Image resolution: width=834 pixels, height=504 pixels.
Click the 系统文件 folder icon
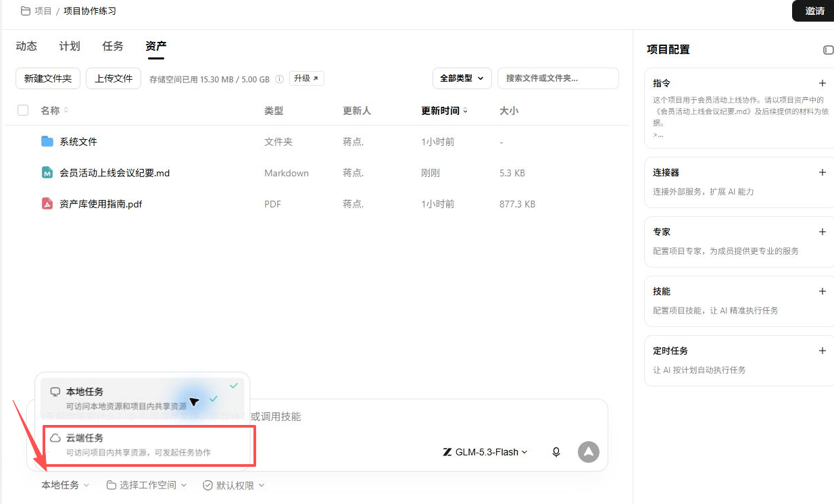47,141
